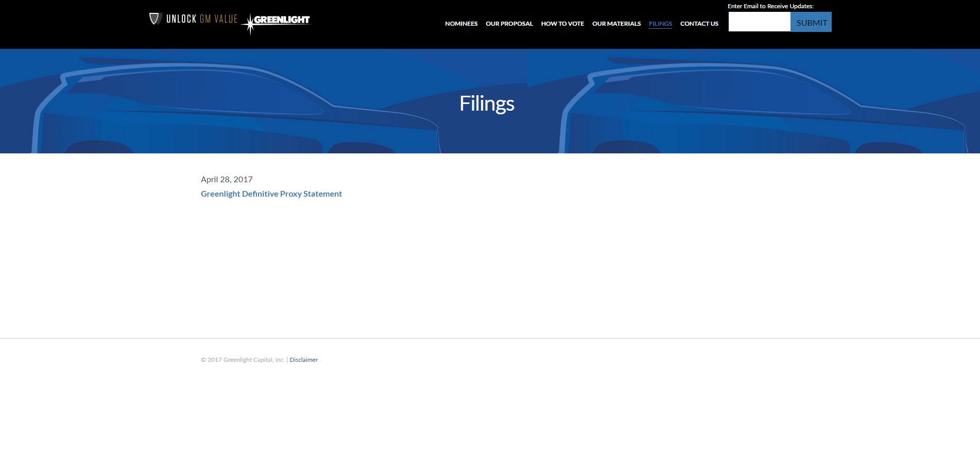Open the Contact Us page
This screenshot has height=455, width=980.
coord(699,24)
